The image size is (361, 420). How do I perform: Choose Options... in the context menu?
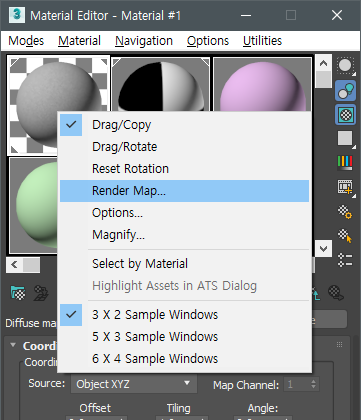(x=184, y=213)
